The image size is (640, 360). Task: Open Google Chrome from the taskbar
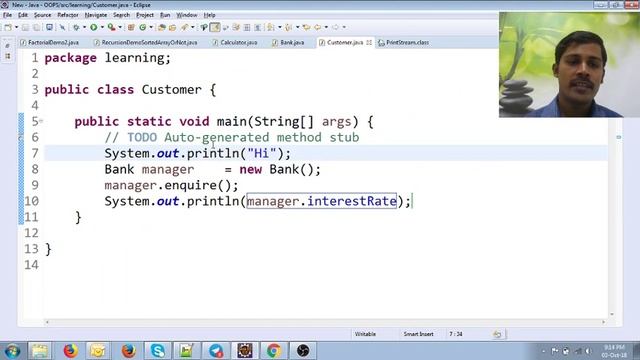(273, 351)
